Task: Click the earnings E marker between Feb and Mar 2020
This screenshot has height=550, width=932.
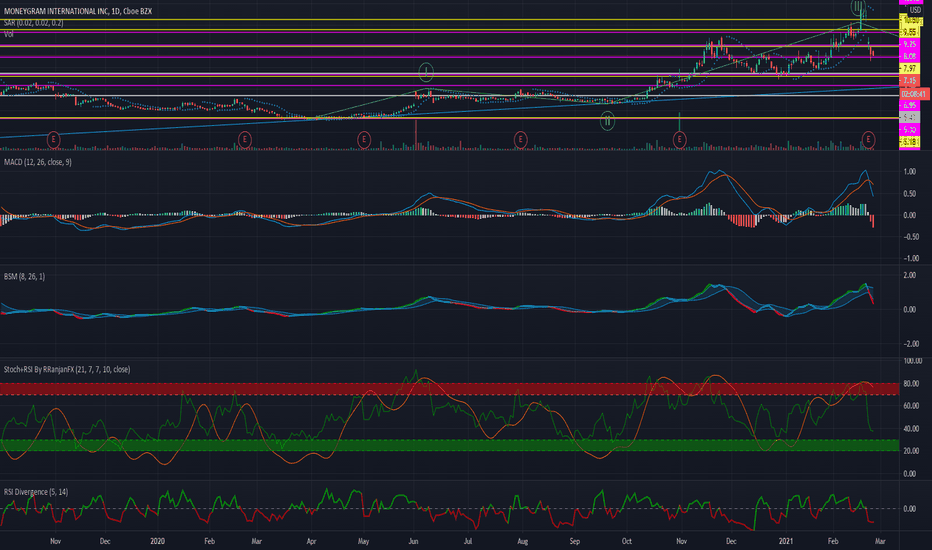Action: tap(244, 140)
